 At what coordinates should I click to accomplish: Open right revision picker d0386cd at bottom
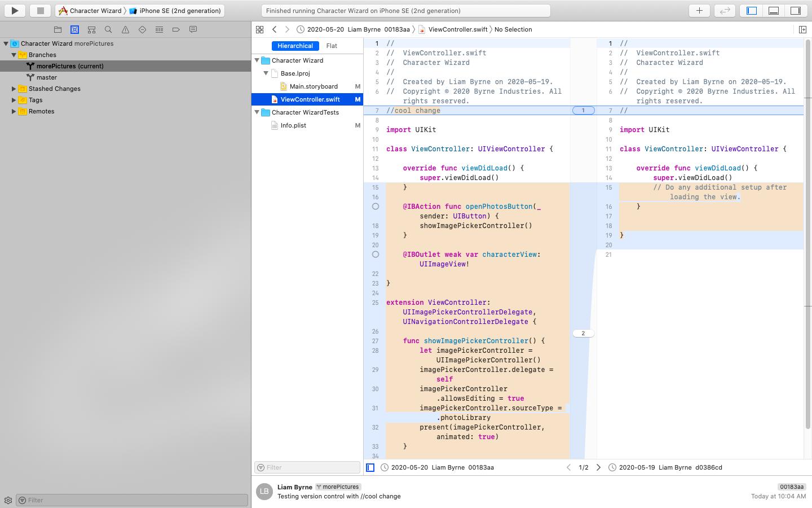(665, 467)
